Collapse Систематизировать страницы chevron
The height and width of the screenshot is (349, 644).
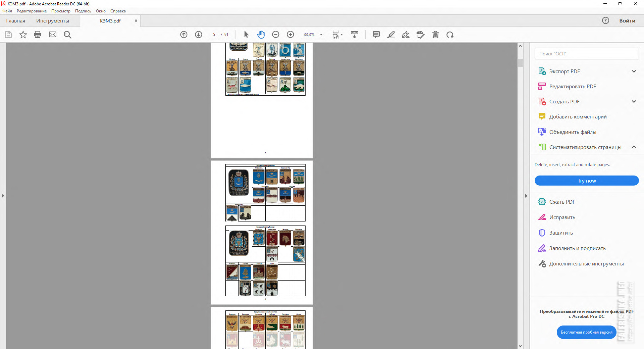(x=634, y=147)
